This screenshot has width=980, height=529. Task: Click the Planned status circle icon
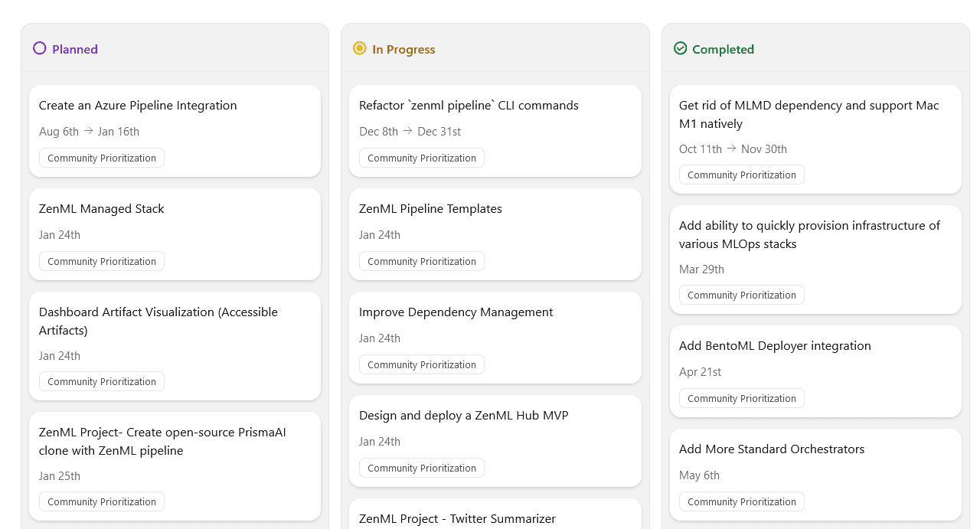[40, 48]
